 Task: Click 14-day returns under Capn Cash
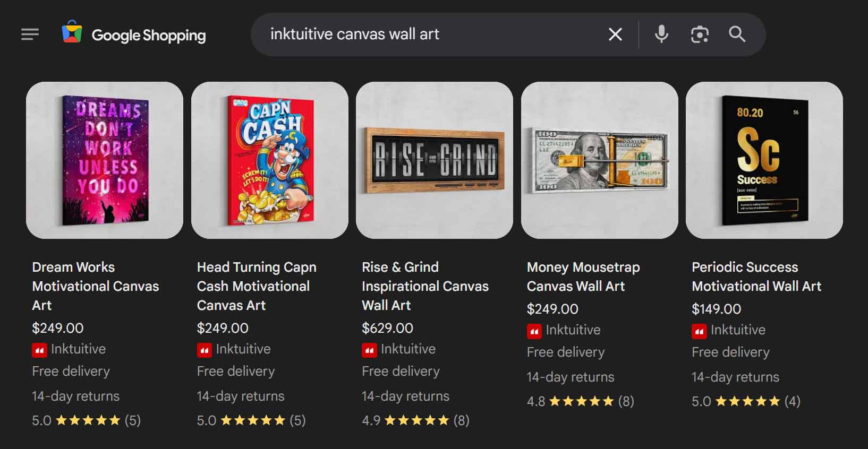[241, 396]
